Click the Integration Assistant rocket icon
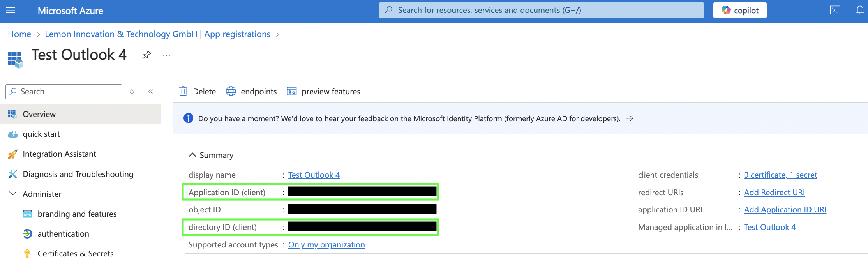 click(x=12, y=154)
